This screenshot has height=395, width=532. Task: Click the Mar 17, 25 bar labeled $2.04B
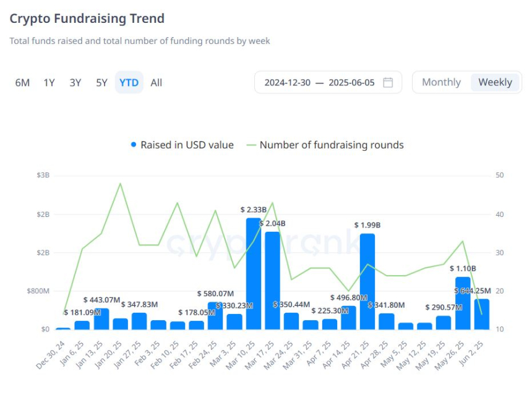pos(272,281)
